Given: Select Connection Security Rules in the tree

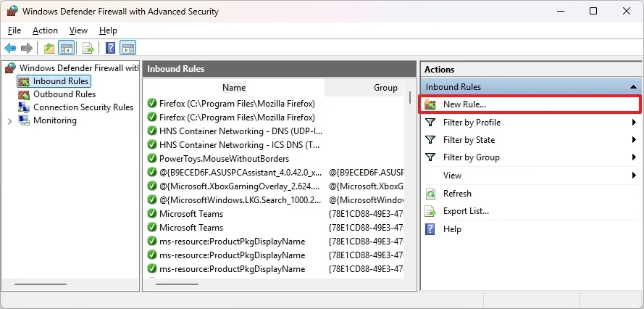Looking at the screenshot, I should coord(83,107).
